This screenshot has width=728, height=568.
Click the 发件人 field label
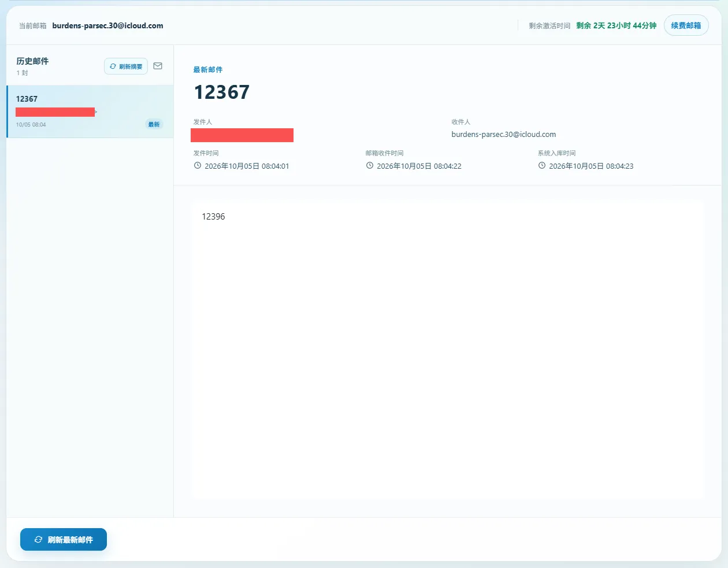203,122
